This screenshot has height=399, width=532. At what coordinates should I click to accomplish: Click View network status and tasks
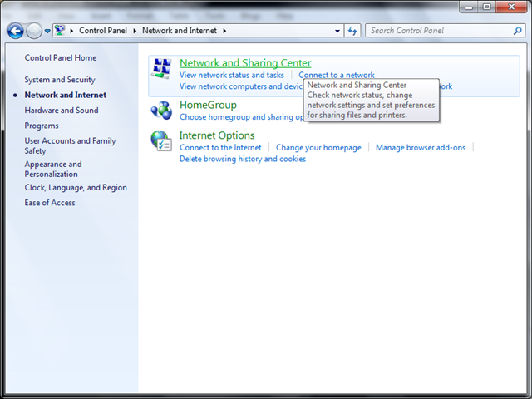tap(232, 75)
